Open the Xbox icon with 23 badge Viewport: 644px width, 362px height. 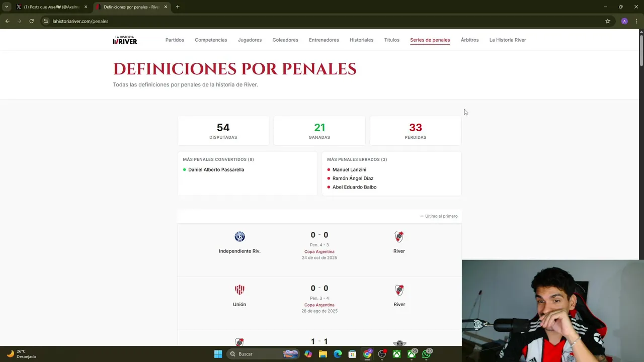(412, 354)
